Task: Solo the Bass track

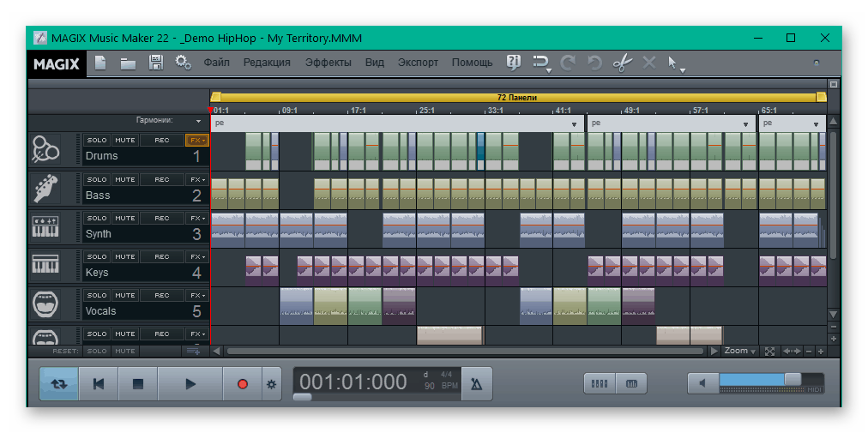Action: coord(97,179)
